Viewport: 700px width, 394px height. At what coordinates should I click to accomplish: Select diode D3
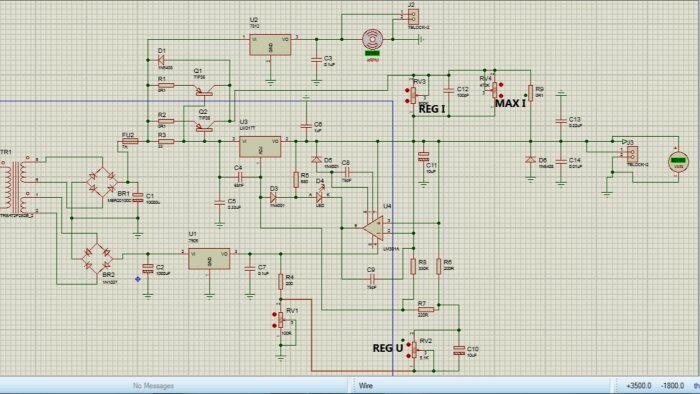coord(274,197)
